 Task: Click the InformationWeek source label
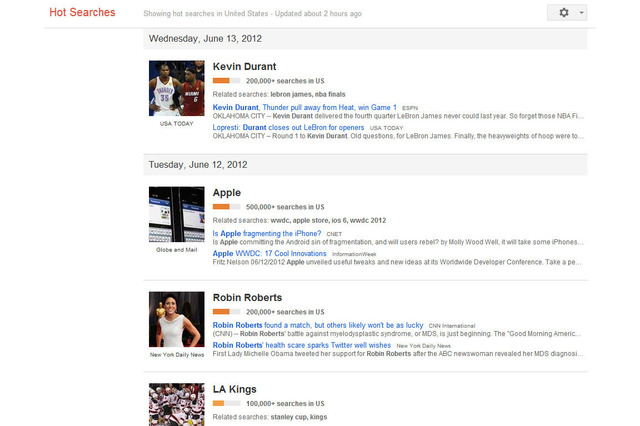(354, 254)
